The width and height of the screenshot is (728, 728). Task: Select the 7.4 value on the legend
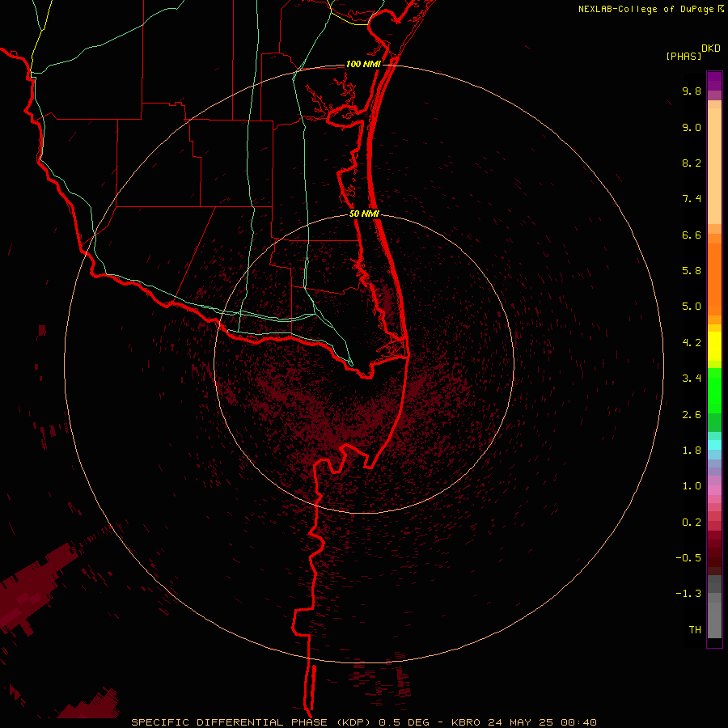click(692, 199)
